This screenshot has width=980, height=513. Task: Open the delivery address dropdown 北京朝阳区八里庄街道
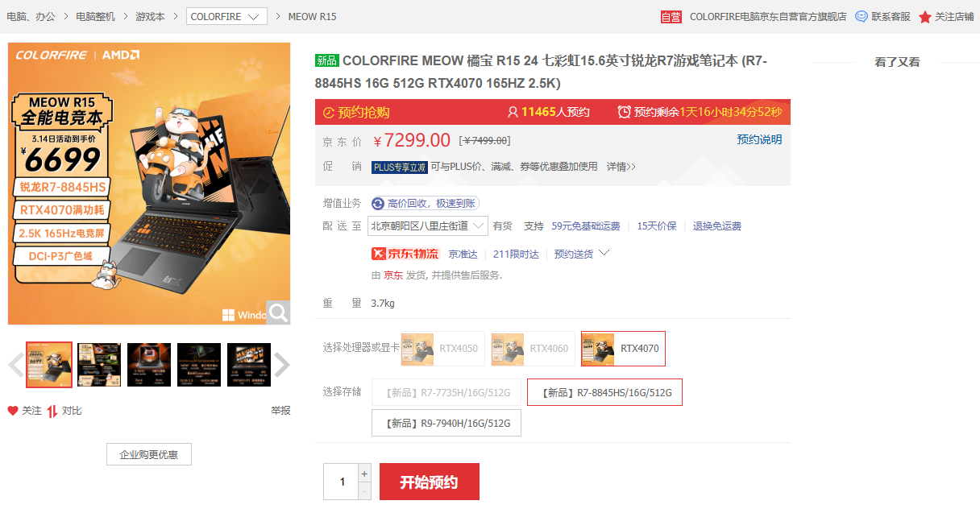[428, 226]
